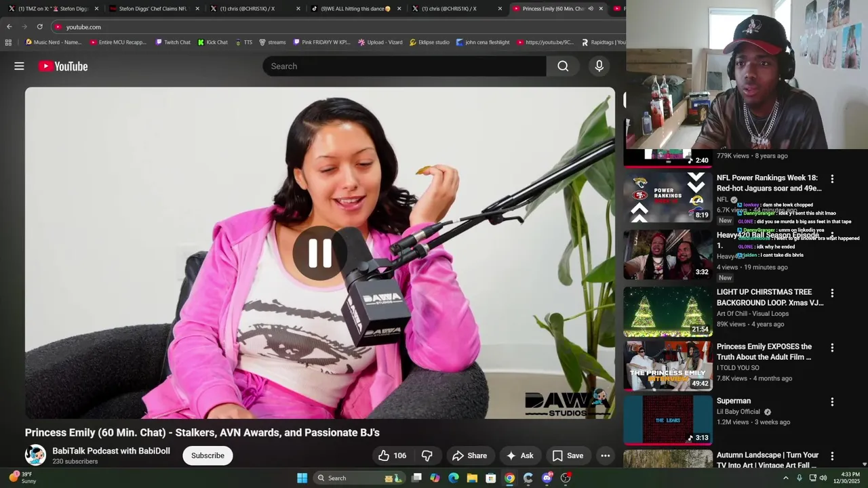Viewport: 868px width, 488px height.
Task: Open options for Superman video
Action: point(832,402)
